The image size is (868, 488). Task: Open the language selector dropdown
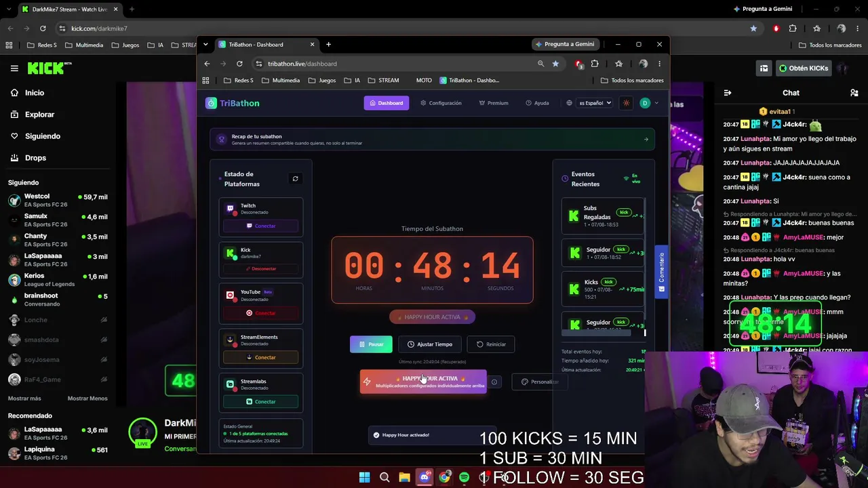point(595,103)
